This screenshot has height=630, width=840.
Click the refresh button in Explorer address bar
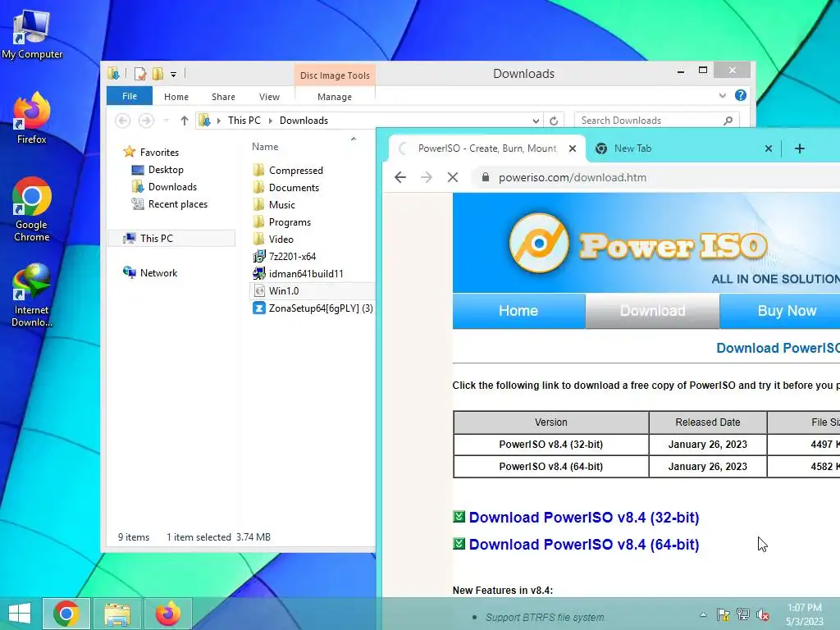coord(554,121)
